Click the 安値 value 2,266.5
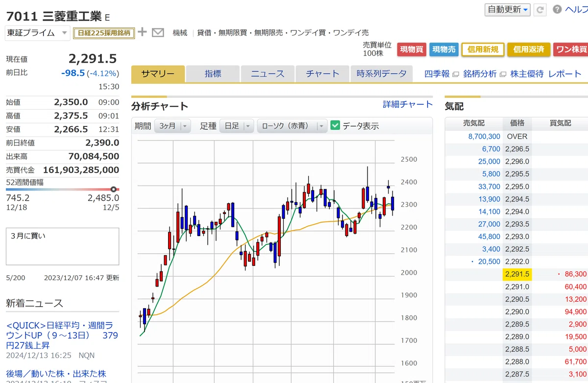This screenshot has width=588, height=383. pos(71,129)
